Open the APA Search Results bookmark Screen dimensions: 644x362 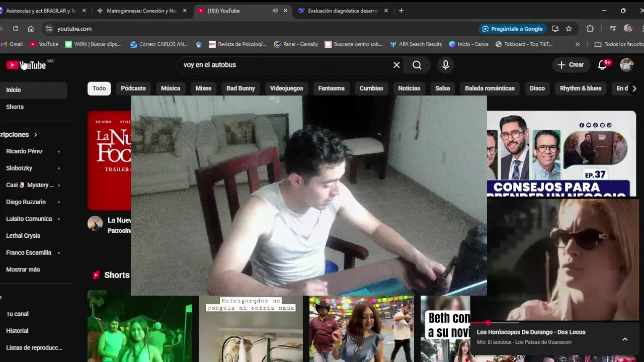(416, 44)
